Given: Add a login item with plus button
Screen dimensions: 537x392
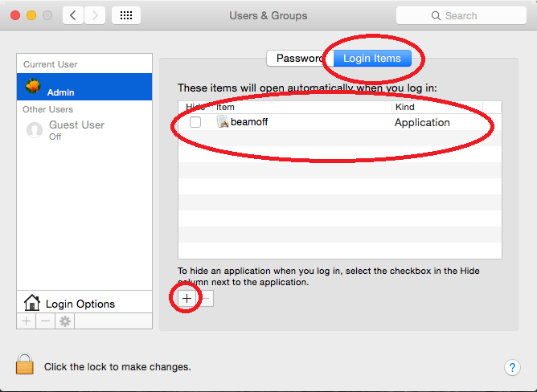Looking at the screenshot, I should tap(187, 298).
